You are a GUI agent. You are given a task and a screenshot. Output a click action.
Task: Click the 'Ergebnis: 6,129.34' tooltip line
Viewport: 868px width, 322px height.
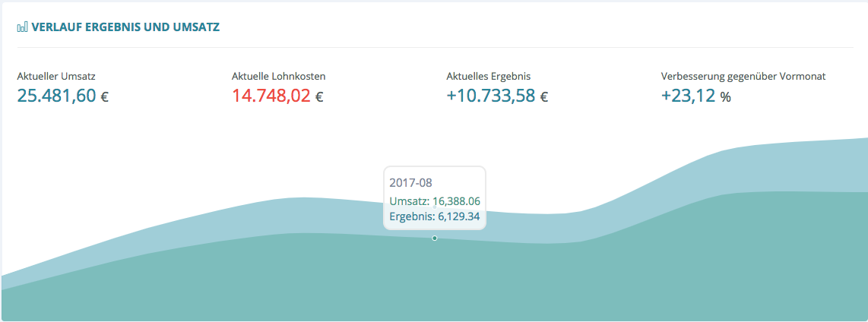tap(435, 216)
